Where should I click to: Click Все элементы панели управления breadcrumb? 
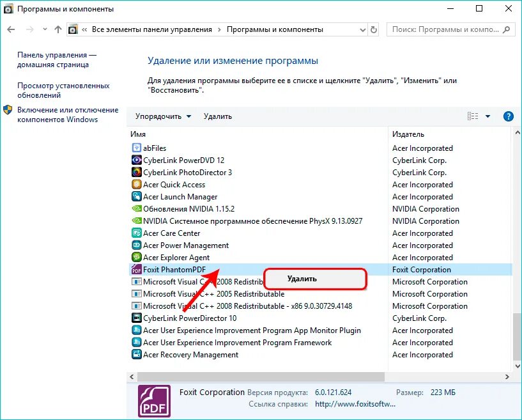tap(152, 29)
